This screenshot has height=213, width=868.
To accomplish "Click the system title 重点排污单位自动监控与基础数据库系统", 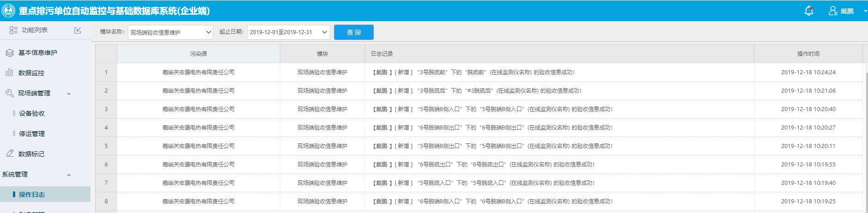I will [x=114, y=11].
